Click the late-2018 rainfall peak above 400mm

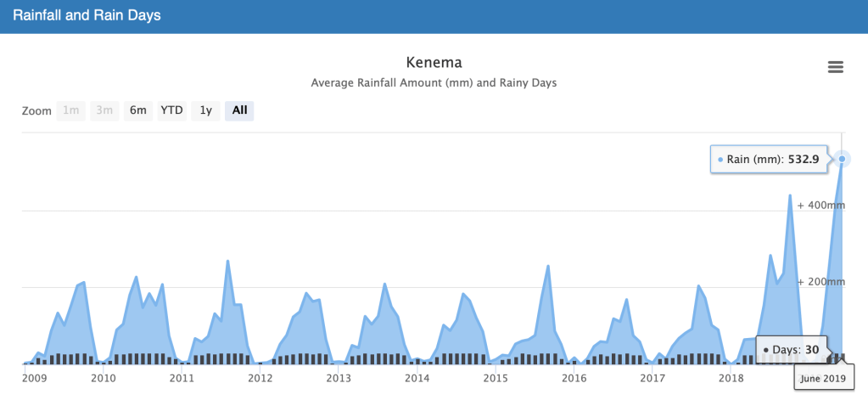click(790, 196)
